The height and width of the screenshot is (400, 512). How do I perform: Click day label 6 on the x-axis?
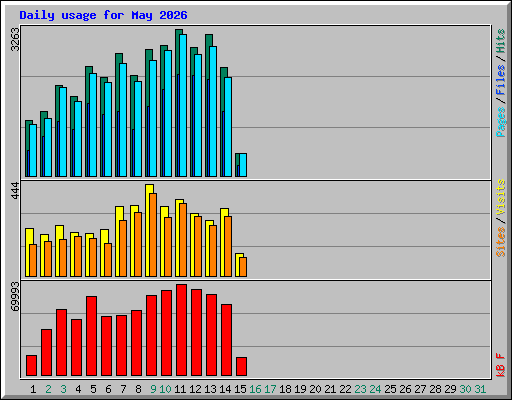[x=108, y=389]
